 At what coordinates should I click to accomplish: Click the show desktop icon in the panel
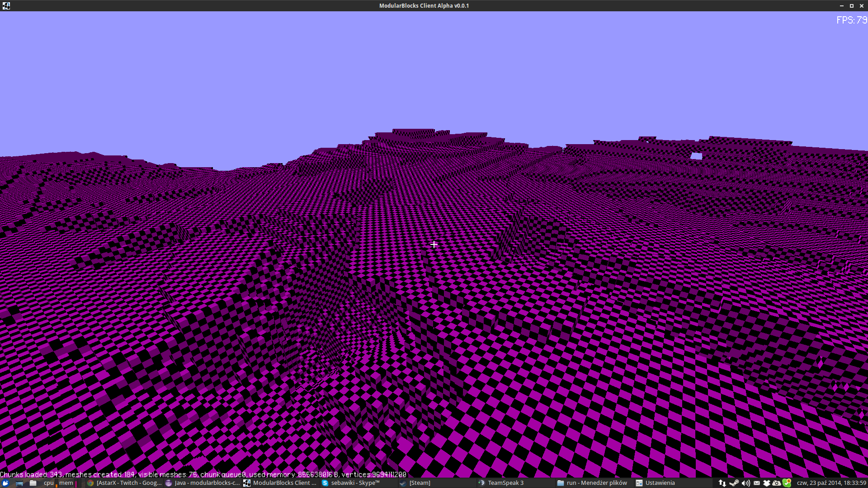coord(19,483)
